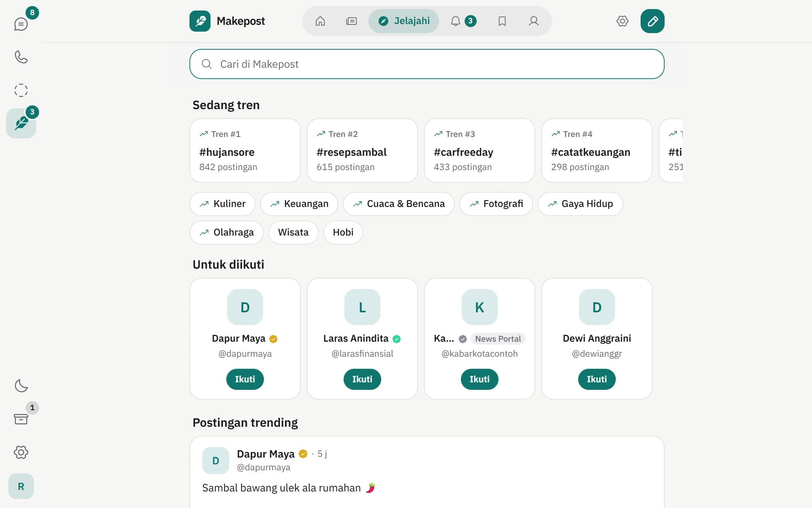Image resolution: width=812 pixels, height=508 pixels.
Task: Open the K avatar of @kabarkotacontoh
Action: [x=480, y=307]
